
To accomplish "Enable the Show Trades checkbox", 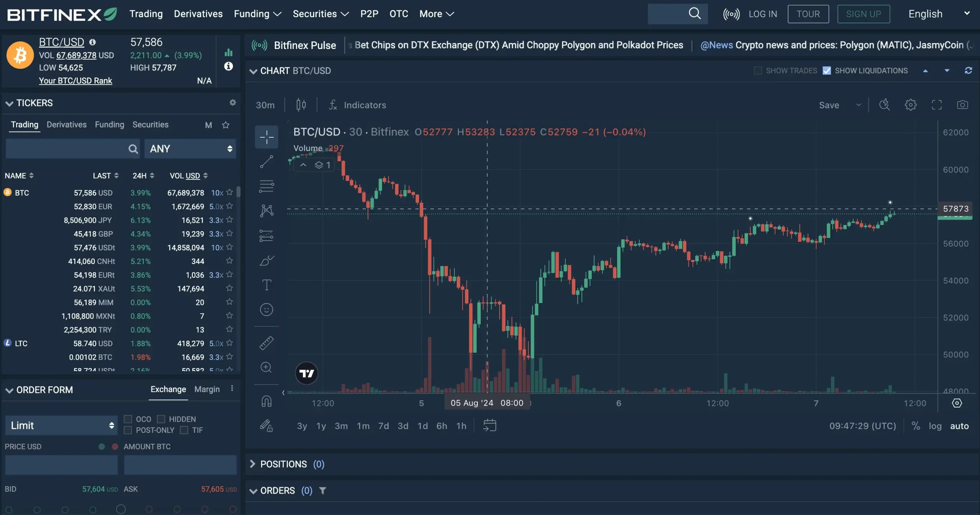I will pos(758,70).
